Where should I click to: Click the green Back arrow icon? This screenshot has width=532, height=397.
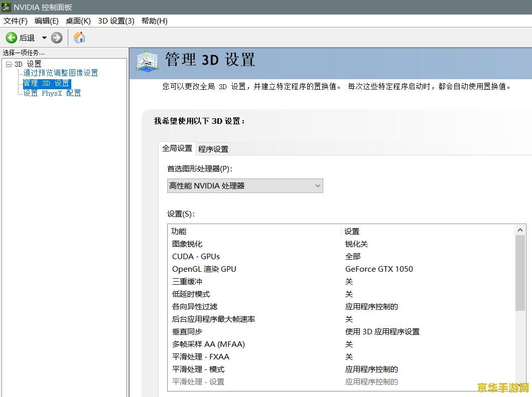11,38
